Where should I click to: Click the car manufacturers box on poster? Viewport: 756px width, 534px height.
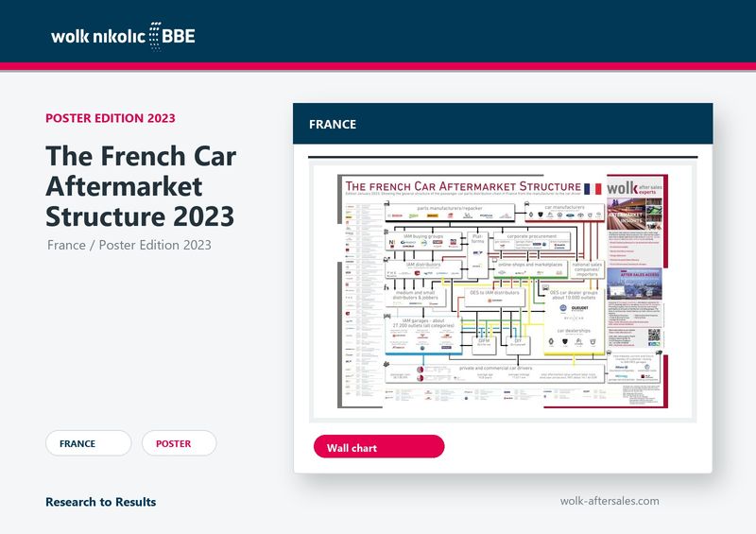(x=564, y=212)
